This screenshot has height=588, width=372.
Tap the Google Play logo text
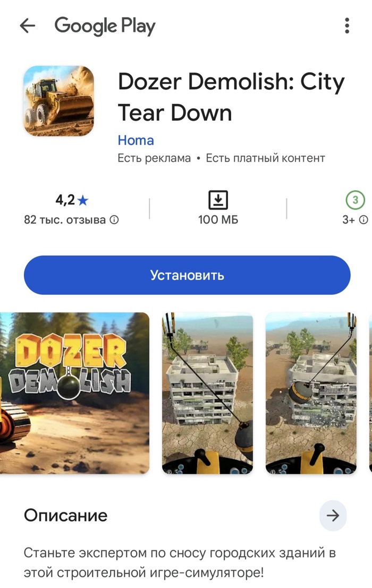[x=105, y=26]
